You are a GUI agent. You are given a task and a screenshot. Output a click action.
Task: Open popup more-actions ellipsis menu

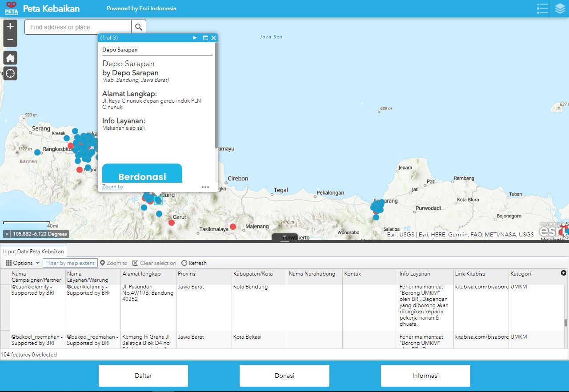coord(205,187)
